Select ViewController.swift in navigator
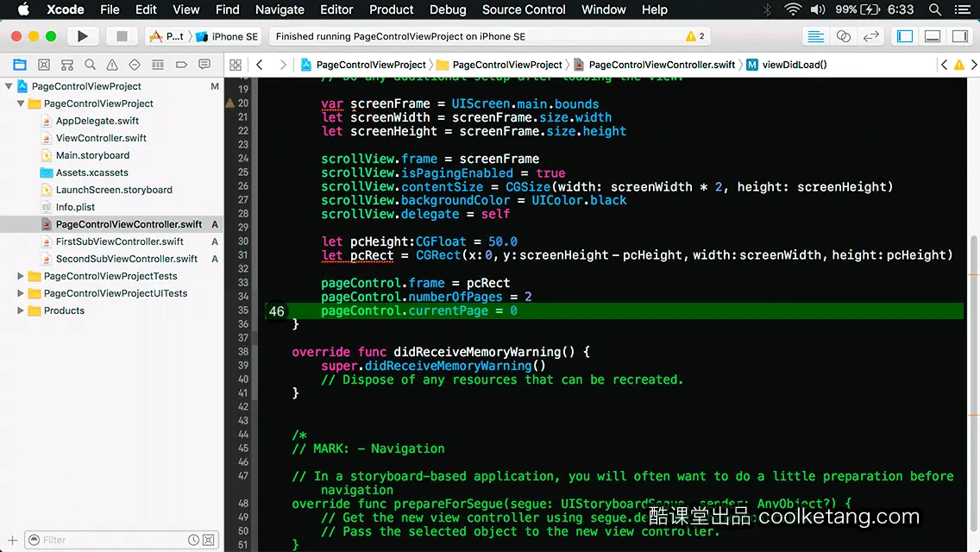Screen dimensions: 980x552 click(101, 137)
